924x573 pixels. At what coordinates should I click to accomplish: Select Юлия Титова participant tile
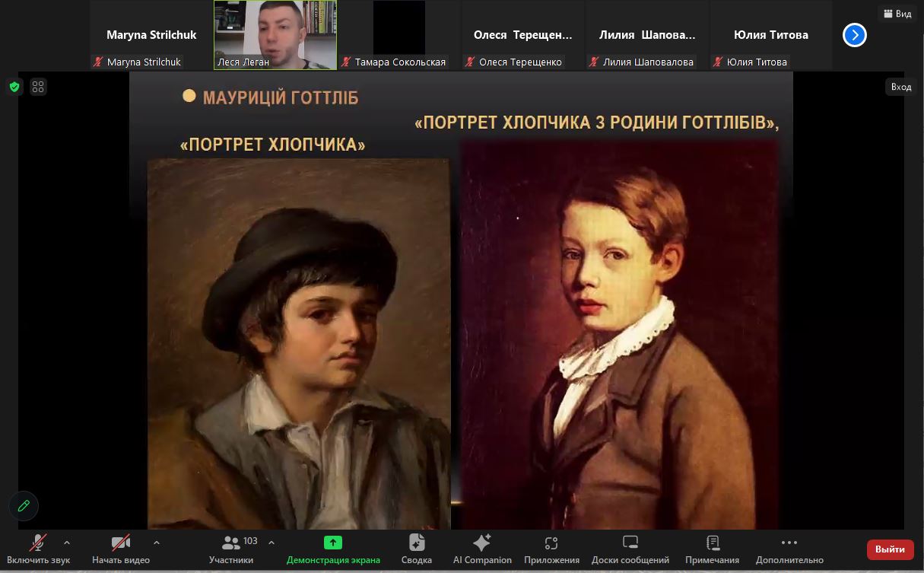pos(771,35)
